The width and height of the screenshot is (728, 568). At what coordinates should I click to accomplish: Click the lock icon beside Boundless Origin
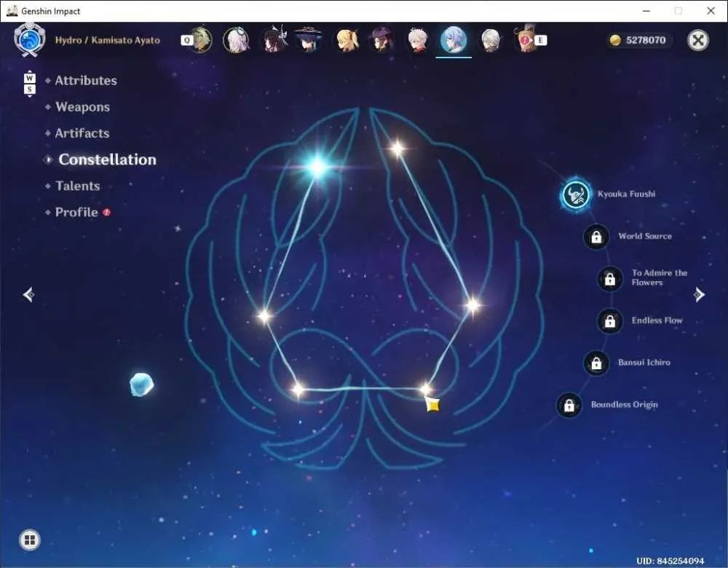click(x=569, y=405)
